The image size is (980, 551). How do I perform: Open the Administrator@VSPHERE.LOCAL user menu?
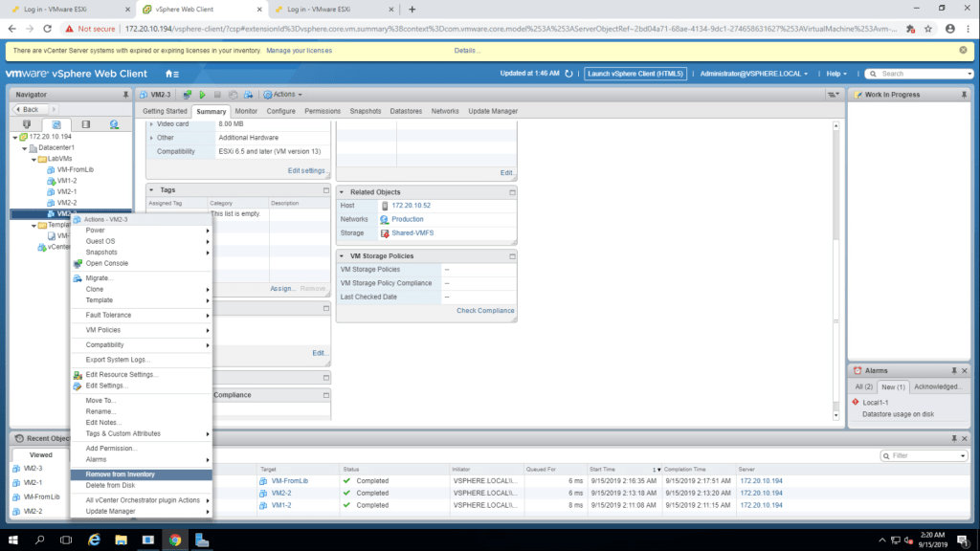click(753, 74)
